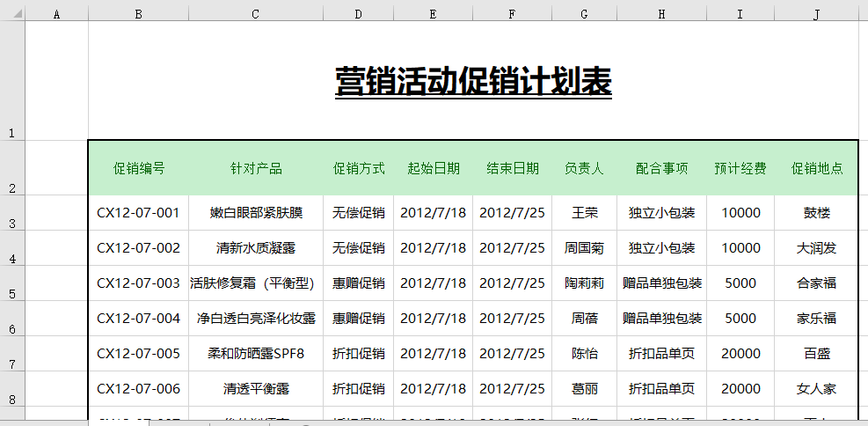Viewport: 868px width, 426px height.
Task: Select column H header
Action: [661, 13]
